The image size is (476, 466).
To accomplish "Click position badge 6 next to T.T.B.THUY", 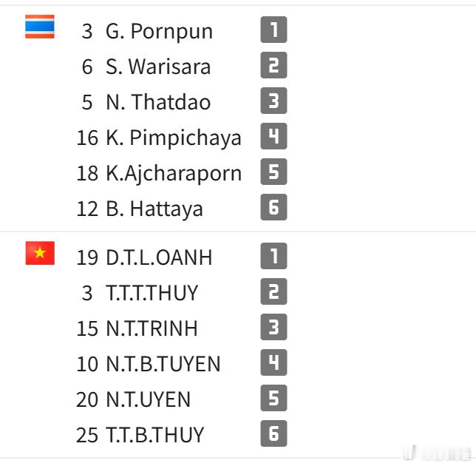I will pyautogui.click(x=273, y=433).
